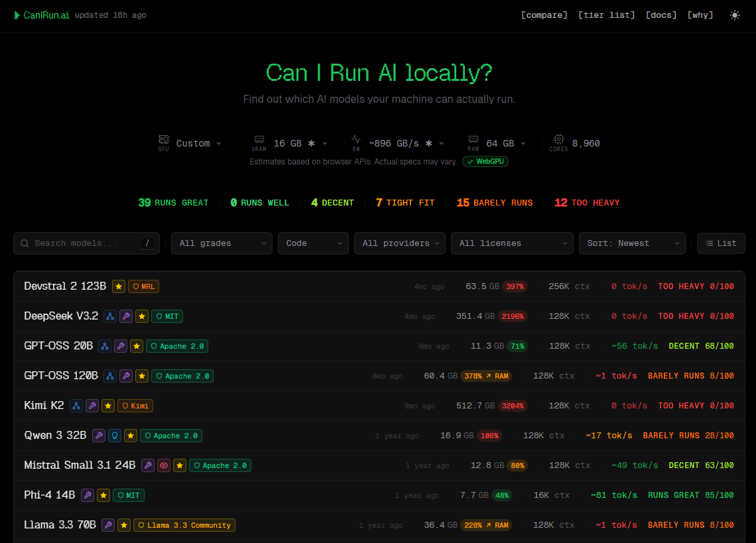Open the Code category dropdown
The image size is (756, 543).
[313, 243]
